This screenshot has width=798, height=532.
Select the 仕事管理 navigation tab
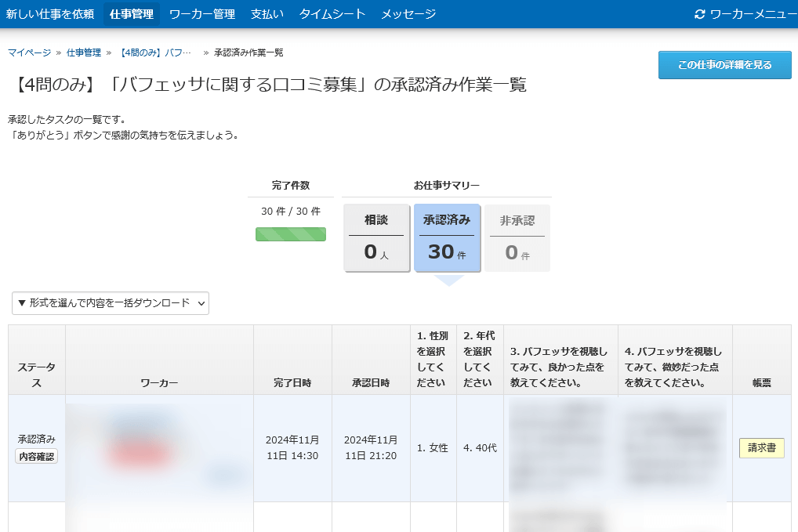[132, 14]
